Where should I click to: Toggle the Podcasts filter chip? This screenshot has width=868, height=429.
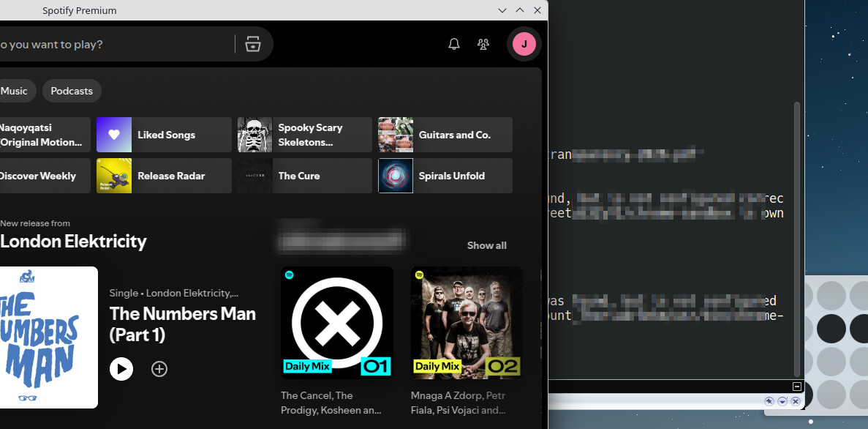pyautogui.click(x=72, y=91)
